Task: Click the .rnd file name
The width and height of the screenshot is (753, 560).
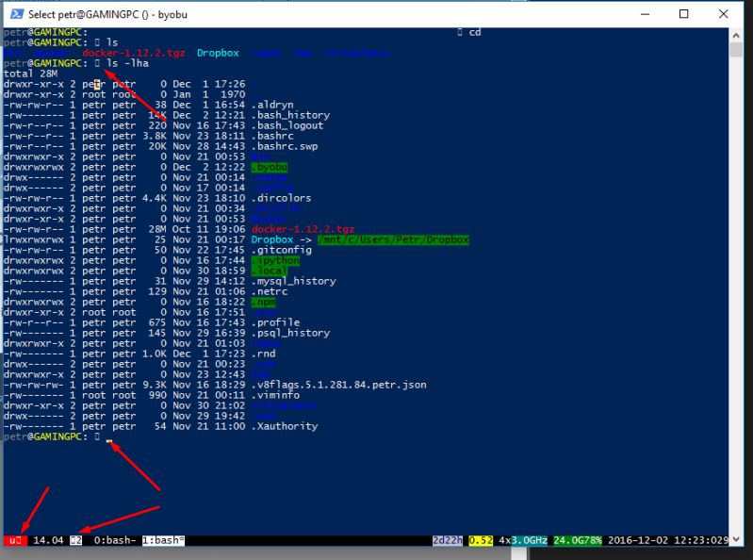Action: click(263, 354)
